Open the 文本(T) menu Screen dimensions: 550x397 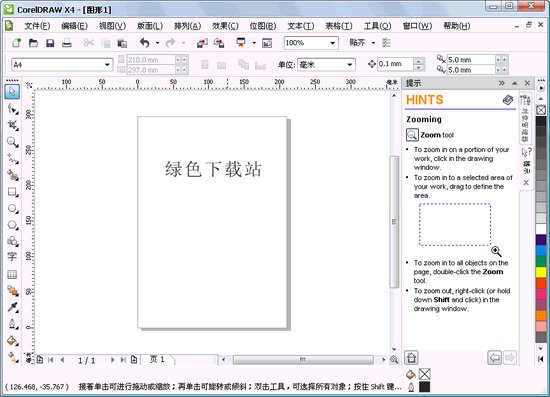pyautogui.click(x=301, y=26)
